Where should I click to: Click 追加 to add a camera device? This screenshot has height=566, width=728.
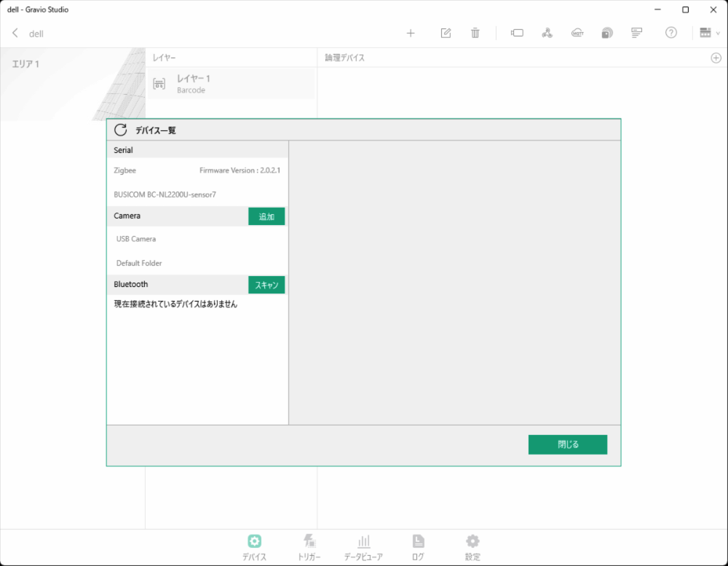[266, 216]
